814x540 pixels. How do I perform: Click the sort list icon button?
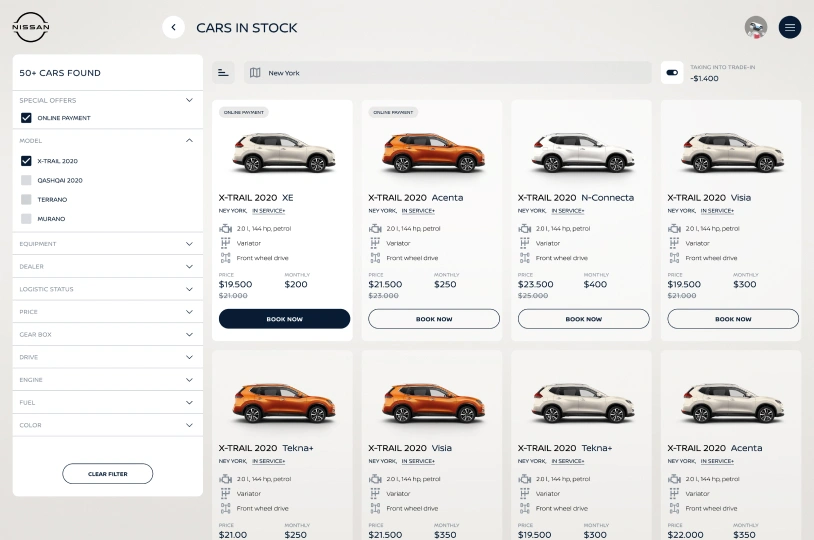click(224, 73)
